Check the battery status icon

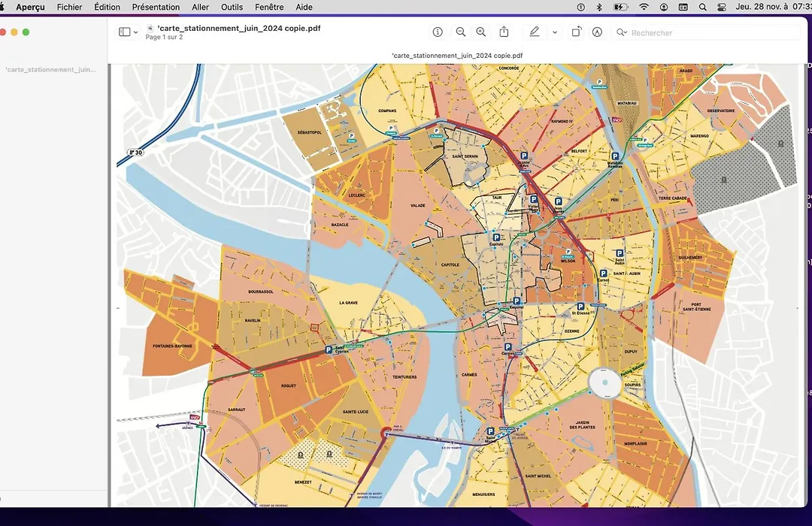[x=620, y=8]
